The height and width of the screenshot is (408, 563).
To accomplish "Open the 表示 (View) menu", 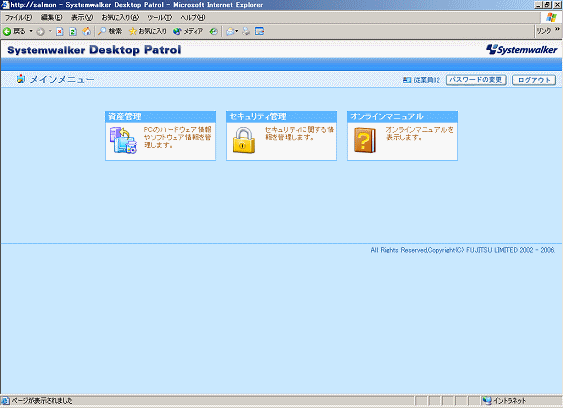I will tap(82, 17).
